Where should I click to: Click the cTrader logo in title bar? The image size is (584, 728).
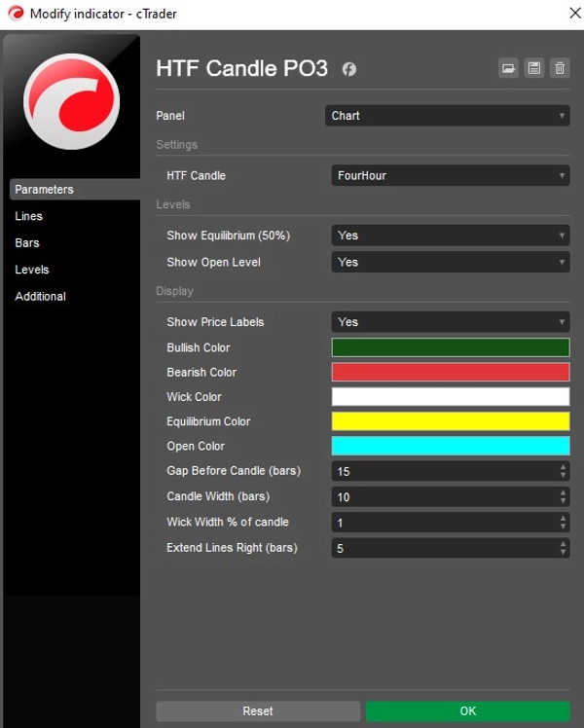pyautogui.click(x=16, y=14)
